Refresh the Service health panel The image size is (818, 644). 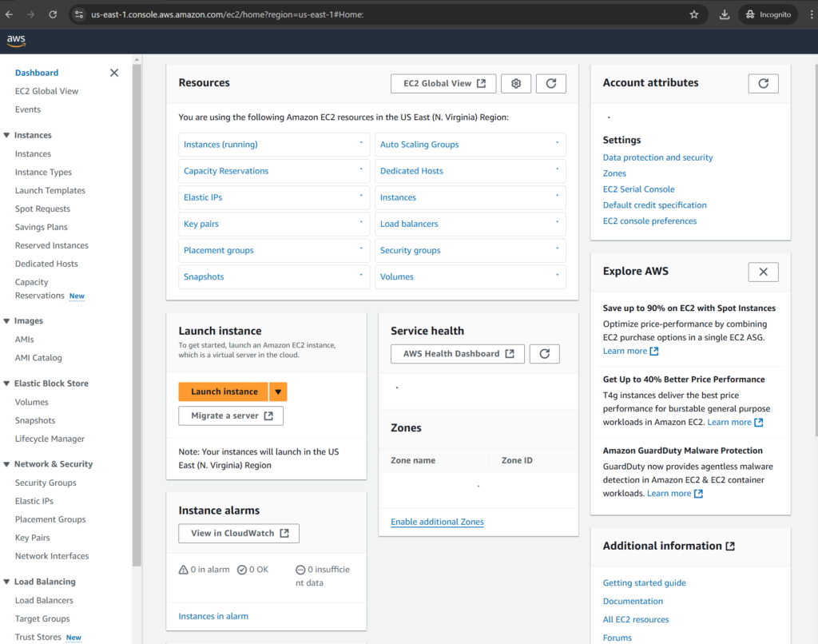coord(544,354)
